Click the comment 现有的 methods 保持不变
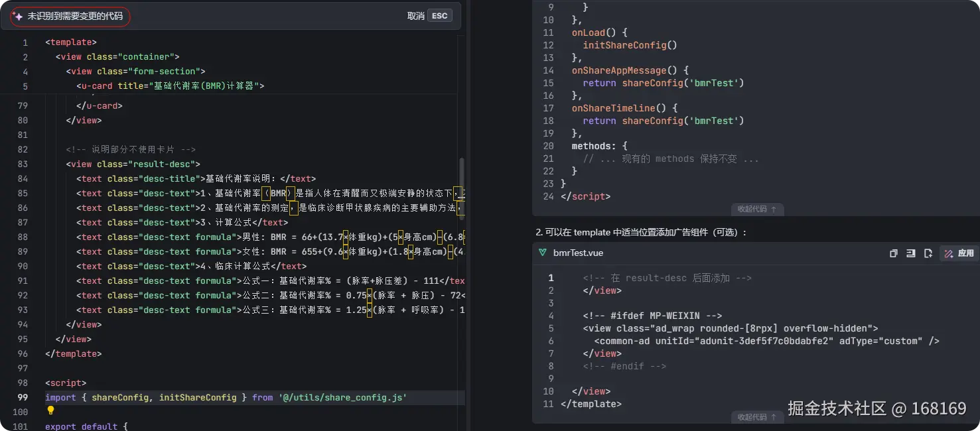This screenshot has height=431, width=980. 671,158
